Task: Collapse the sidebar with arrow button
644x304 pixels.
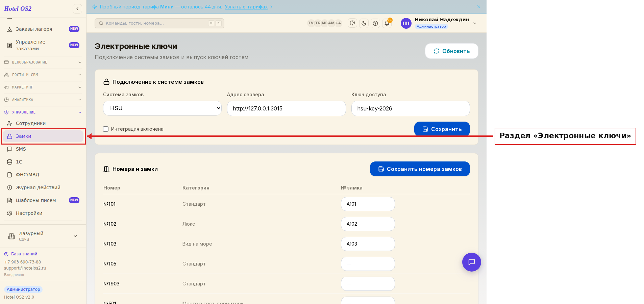Action: click(77, 9)
